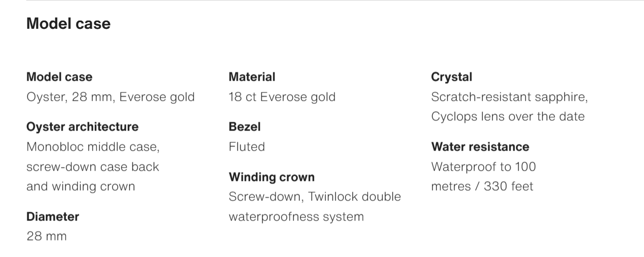This screenshot has width=644, height=257.
Task: Click the 'Material' label
Action: [252, 77]
